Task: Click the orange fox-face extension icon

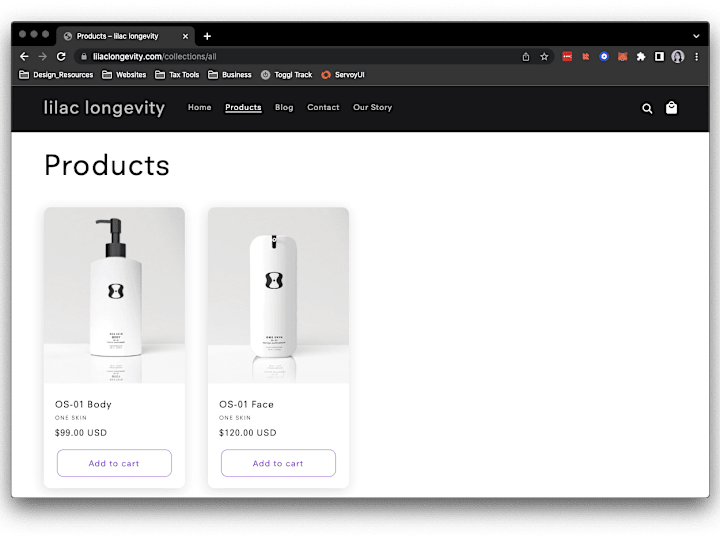Action: (x=622, y=56)
